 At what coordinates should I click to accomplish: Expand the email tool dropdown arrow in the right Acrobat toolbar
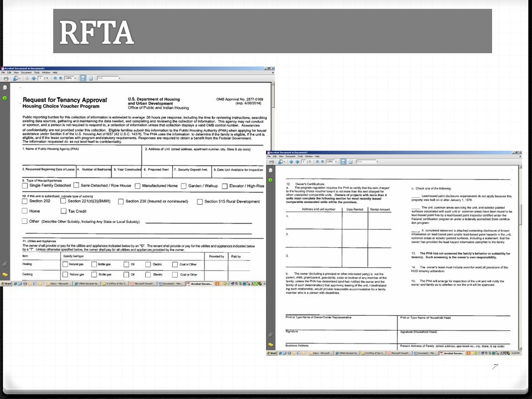coord(284,162)
